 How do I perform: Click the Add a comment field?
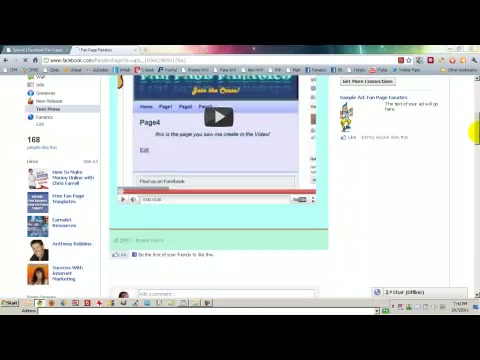click(x=226, y=294)
